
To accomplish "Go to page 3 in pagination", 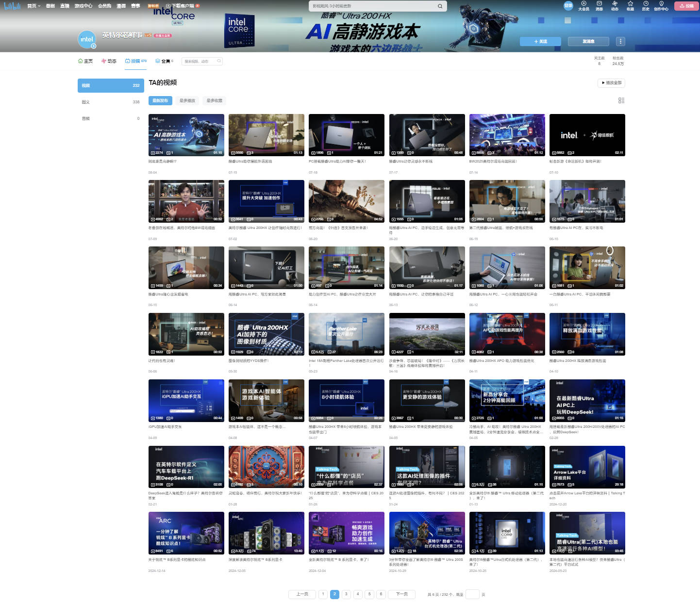I will point(346,594).
